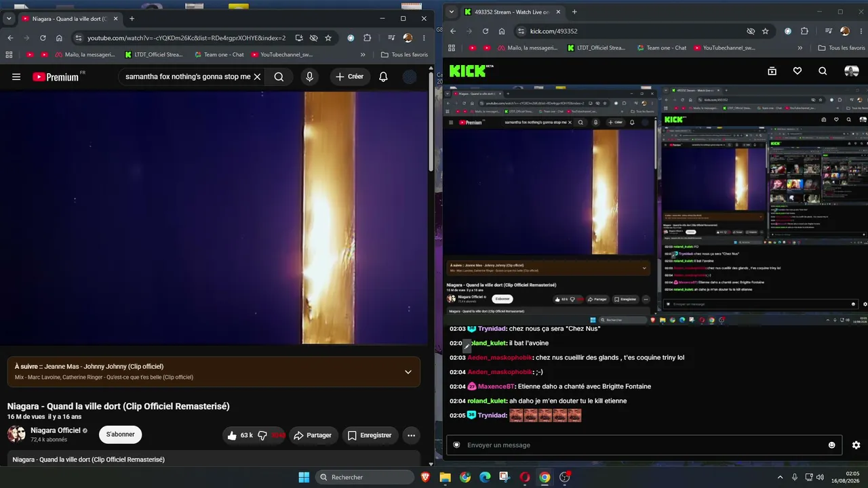Open 'Tous les favoris' folder in Kick window
The image size is (868, 488).
[842, 48]
